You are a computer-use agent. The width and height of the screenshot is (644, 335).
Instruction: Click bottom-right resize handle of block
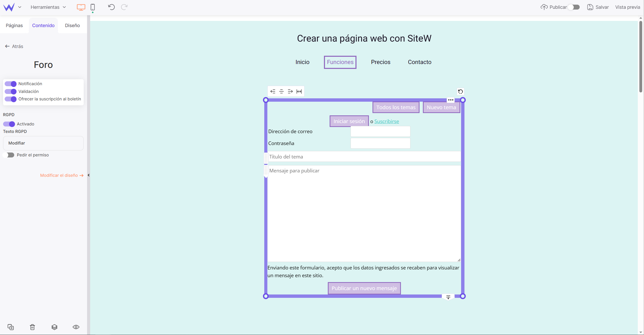click(463, 296)
